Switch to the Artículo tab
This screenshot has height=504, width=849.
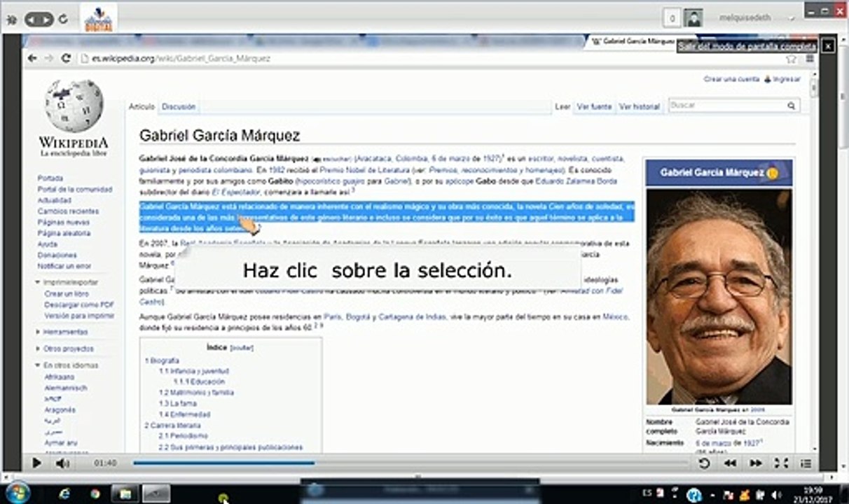click(141, 106)
